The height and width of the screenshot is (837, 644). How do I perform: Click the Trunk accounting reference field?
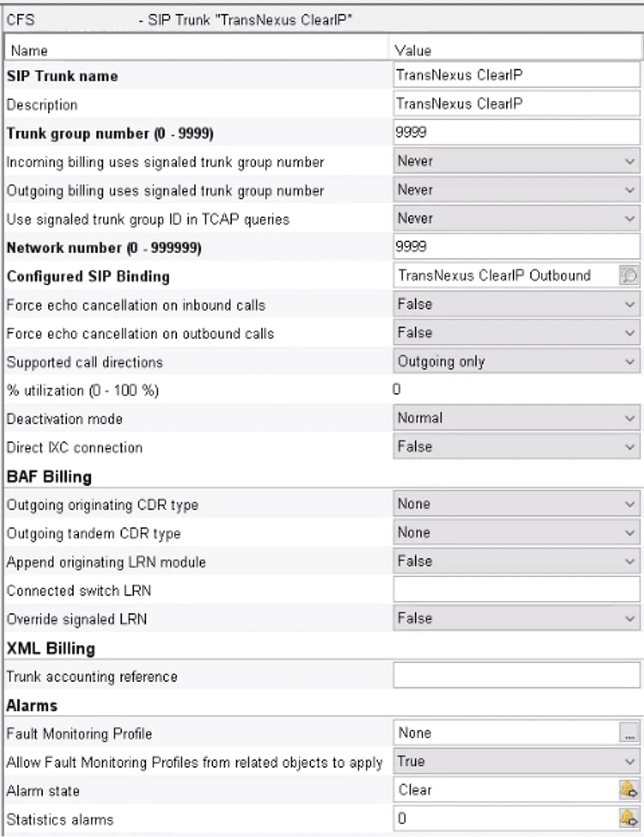coord(516,676)
